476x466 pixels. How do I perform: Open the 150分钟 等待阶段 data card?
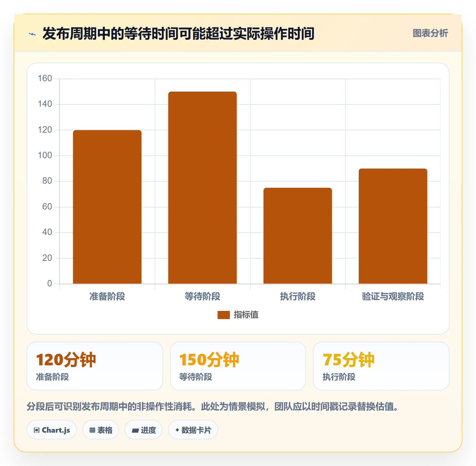238,366
